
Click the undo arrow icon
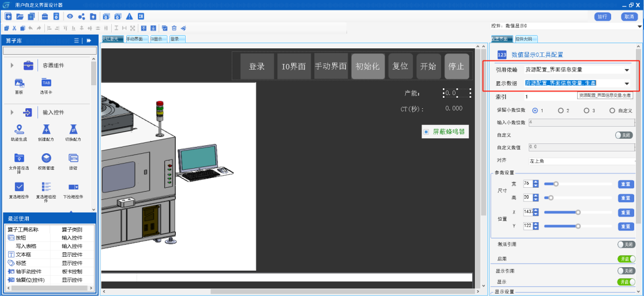pos(31,28)
